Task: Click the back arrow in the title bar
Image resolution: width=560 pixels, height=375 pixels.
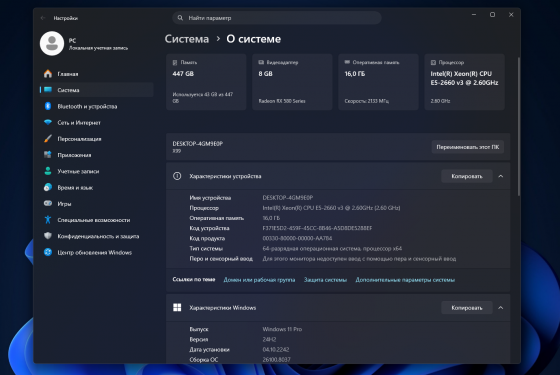Action: (x=43, y=18)
